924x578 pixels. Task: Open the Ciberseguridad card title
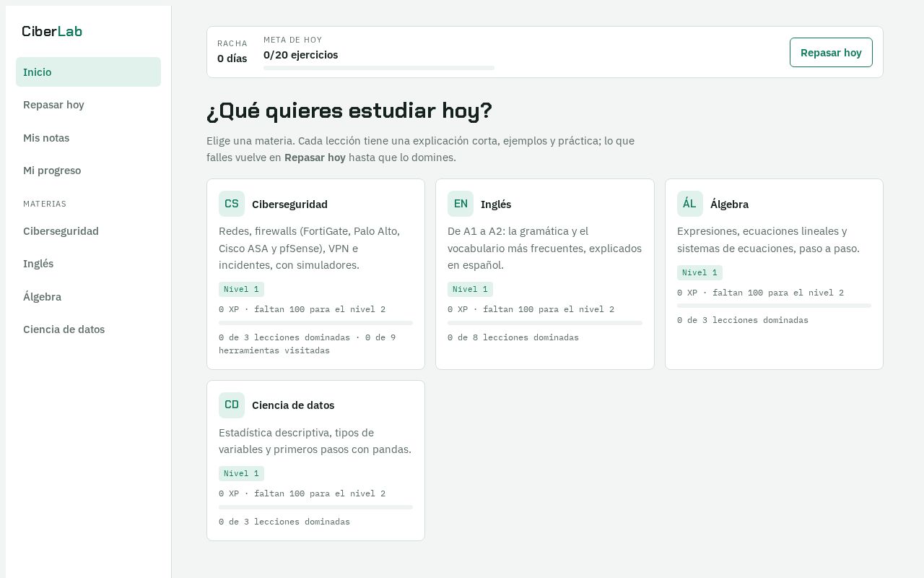tap(289, 204)
